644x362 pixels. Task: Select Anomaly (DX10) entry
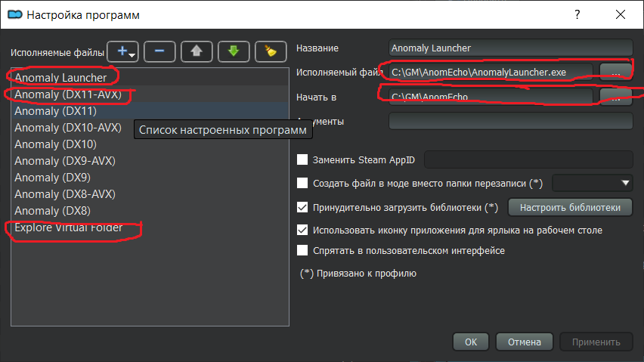click(150, 144)
